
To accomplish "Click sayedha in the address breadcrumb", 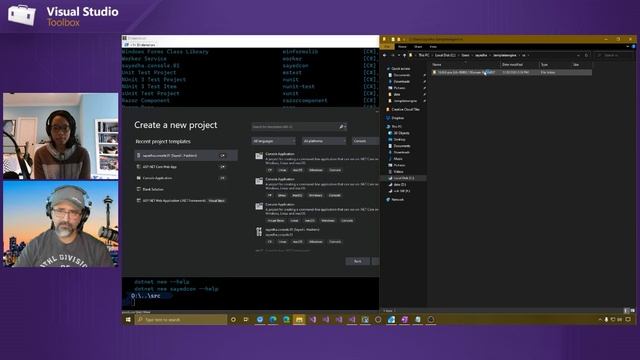I will 481,55.
